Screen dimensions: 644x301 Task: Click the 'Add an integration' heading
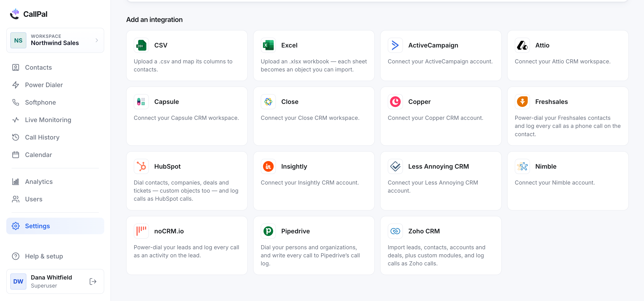[x=154, y=19]
